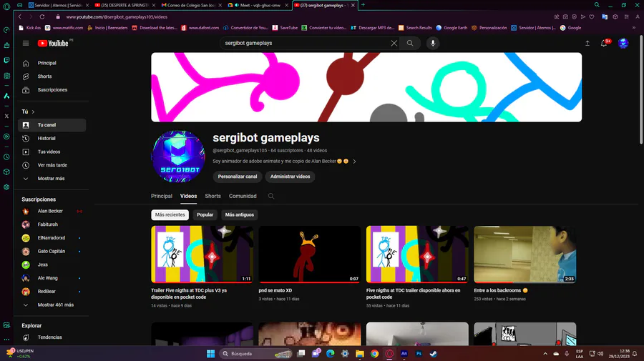Viewport: 644px width, 361px height.
Task: Click the search magnifier button
Action: coord(410,43)
